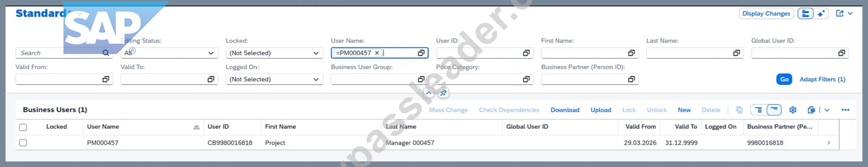The image size is (868, 167).
Task: Click the Go button
Action: [x=784, y=79]
